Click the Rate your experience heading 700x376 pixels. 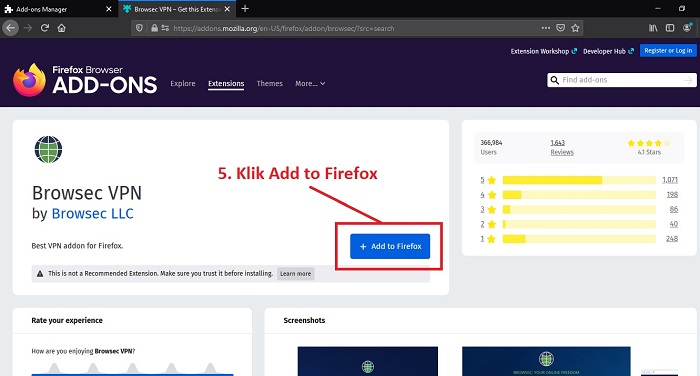(x=67, y=320)
